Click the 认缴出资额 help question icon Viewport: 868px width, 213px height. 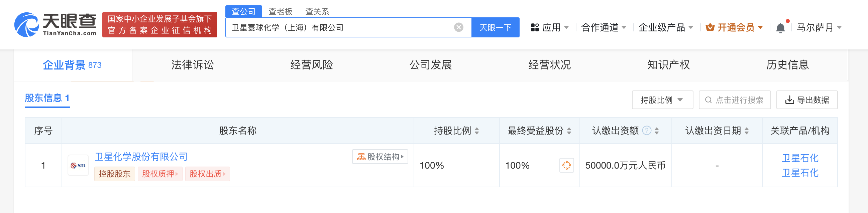(x=647, y=131)
